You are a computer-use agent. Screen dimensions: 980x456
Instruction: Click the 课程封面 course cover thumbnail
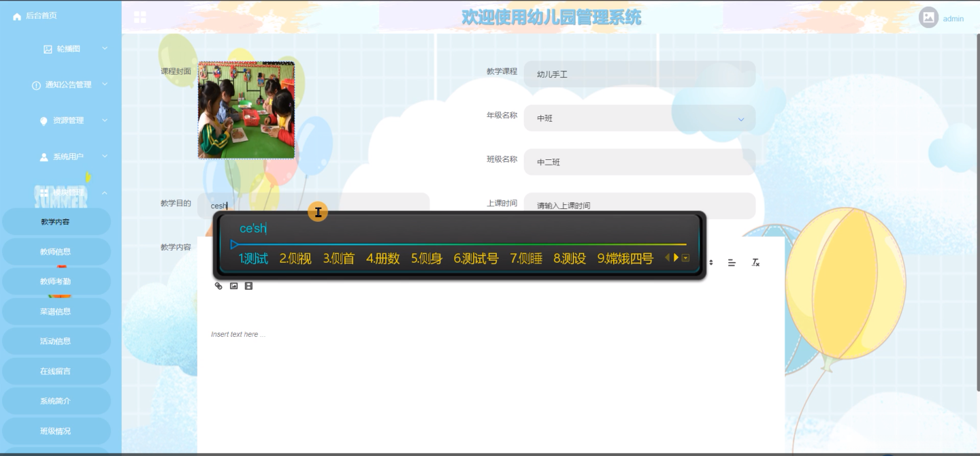pyautogui.click(x=246, y=110)
